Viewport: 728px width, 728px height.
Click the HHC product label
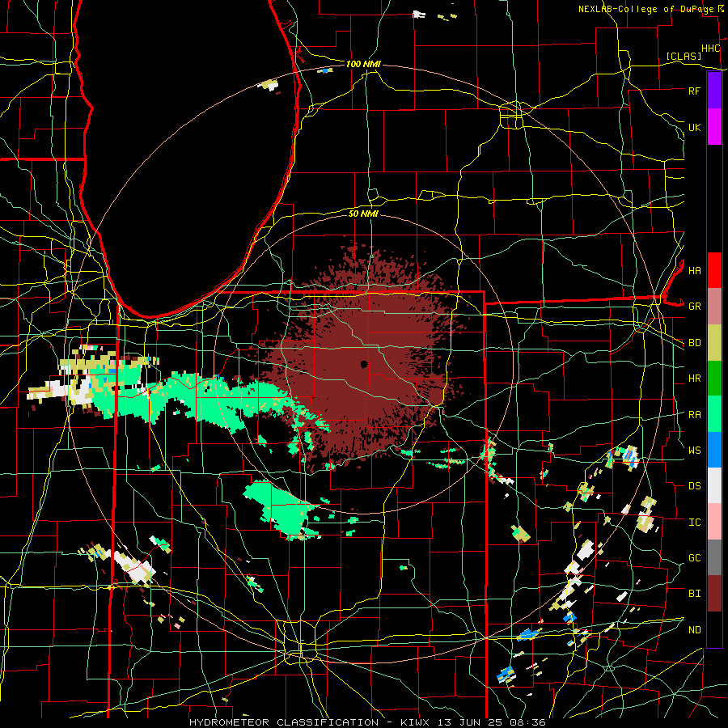tap(711, 49)
